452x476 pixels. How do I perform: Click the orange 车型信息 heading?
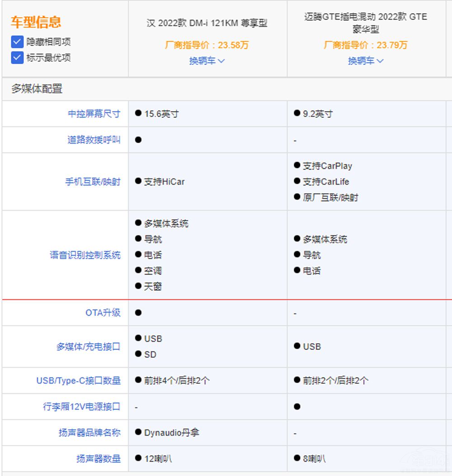point(36,22)
